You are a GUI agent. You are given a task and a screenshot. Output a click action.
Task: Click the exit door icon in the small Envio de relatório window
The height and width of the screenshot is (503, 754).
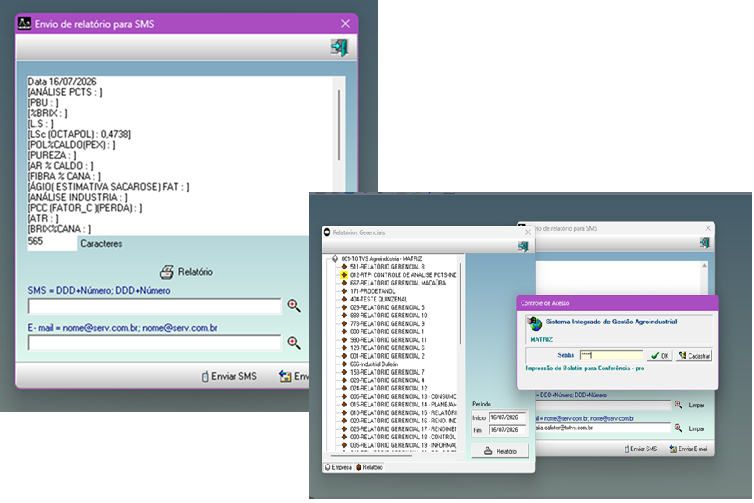coord(705,243)
